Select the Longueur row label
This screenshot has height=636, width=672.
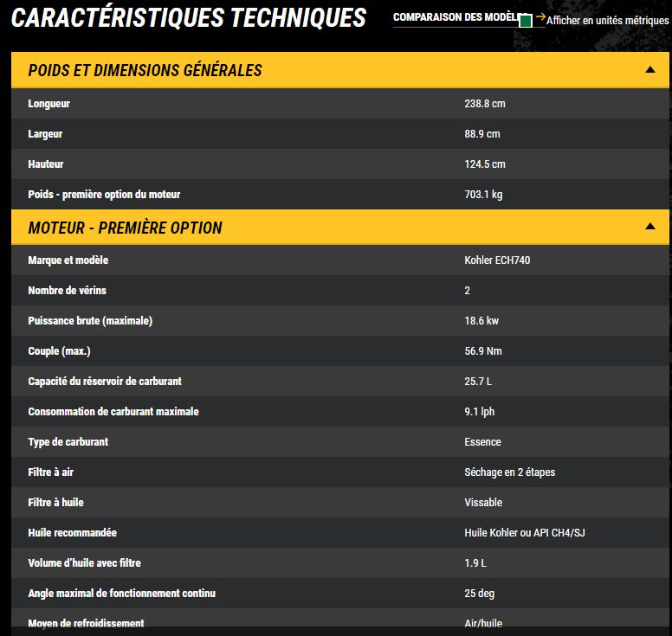pos(49,104)
